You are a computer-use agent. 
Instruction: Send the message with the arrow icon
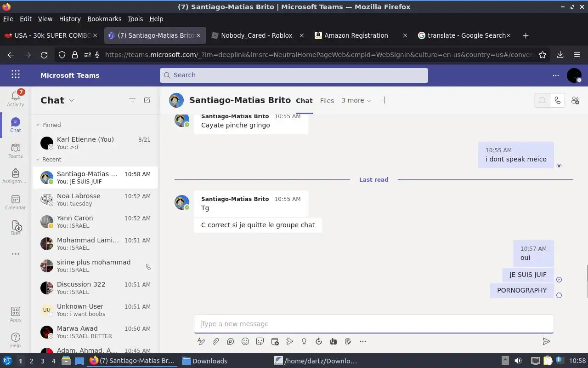point(546,341)
